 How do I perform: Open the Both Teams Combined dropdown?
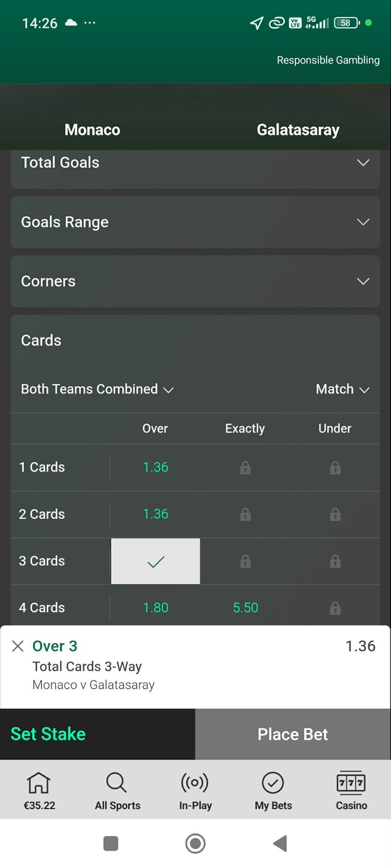click(97, 389)
